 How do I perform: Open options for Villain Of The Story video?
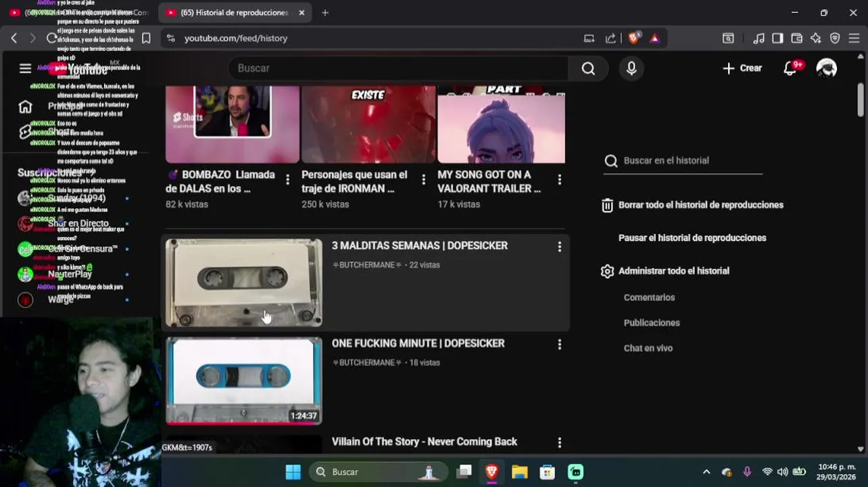[559, 443]
